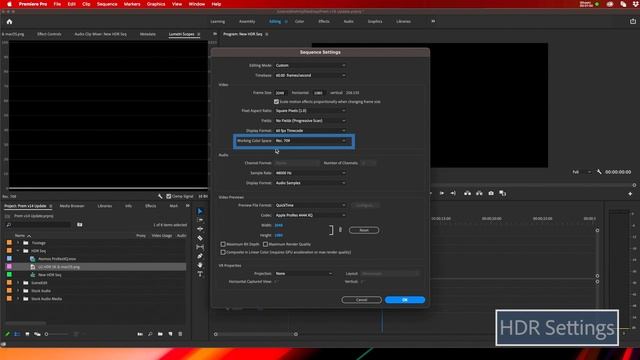The image size is (640, 360).
Task: Switch Project panel to Freeform View
Action: [x=37, y=334]
